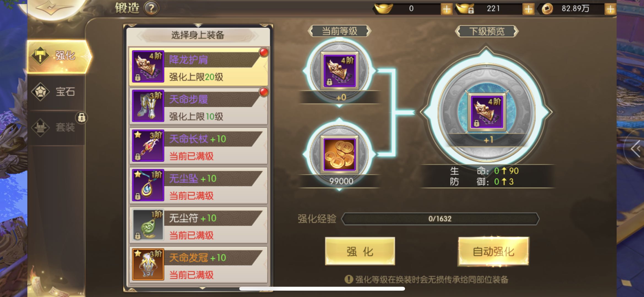Select the 天命步履 boots icon

[148, 106]
